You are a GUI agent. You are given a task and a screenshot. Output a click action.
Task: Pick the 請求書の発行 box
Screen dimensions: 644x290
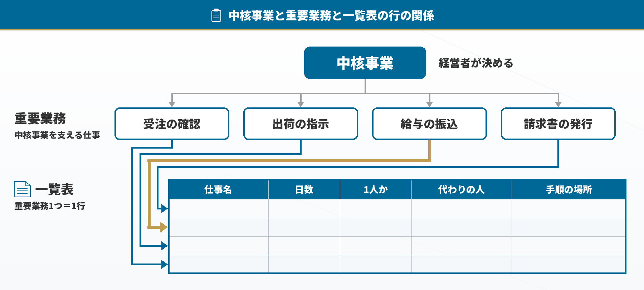coord(558,124)
